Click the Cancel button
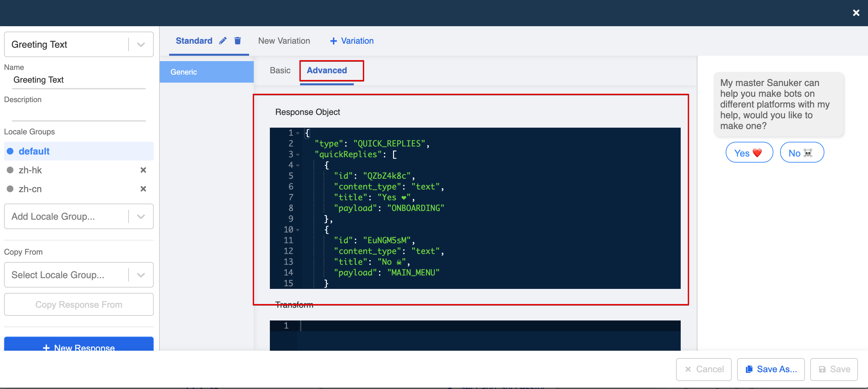 tap(704, 369)
